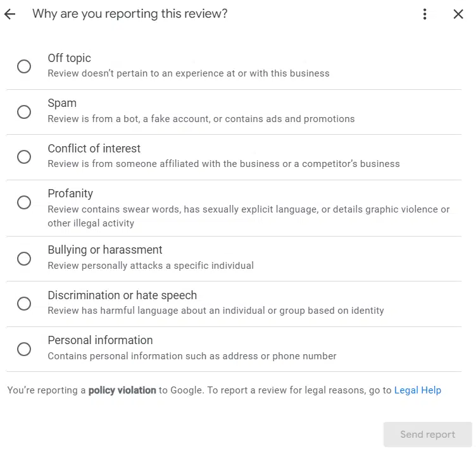Click the description mentioning address or phone number
476x451 pixels.
click(192, 356)
